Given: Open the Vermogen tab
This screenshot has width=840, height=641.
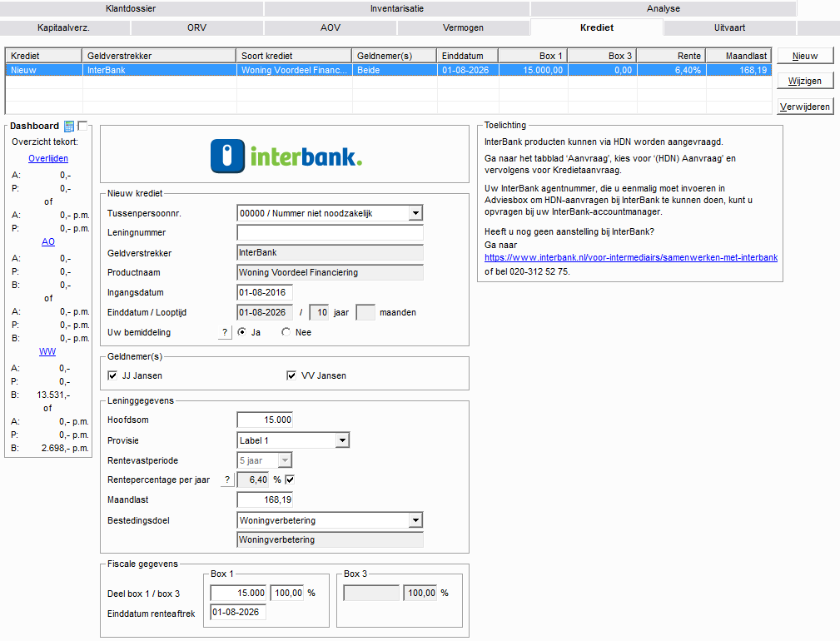Looking at the screenshot, I should click(463, 27).
